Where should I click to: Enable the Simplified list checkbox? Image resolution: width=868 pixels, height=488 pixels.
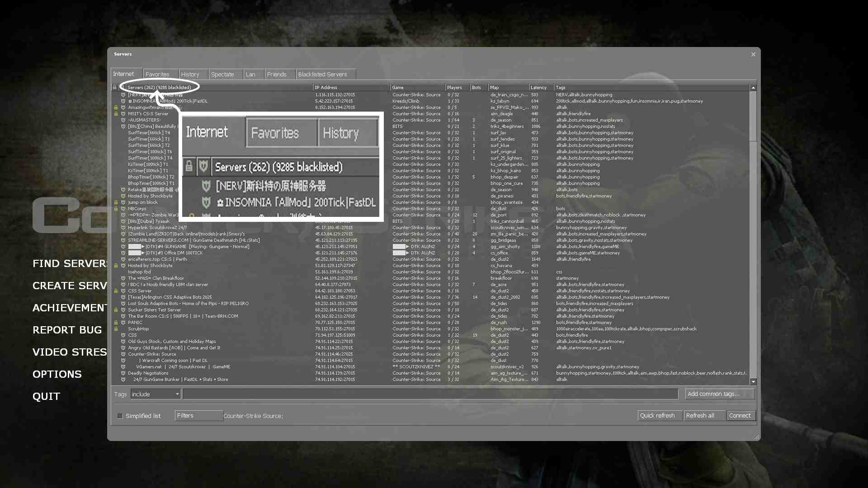click(x=120, y=416)
